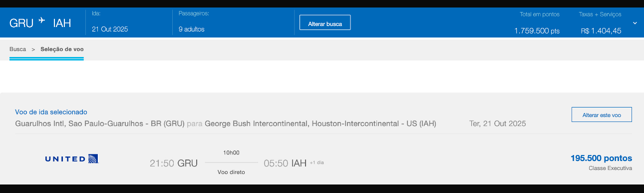Click the Voo de ida selecionado heading

coord(51,112)
